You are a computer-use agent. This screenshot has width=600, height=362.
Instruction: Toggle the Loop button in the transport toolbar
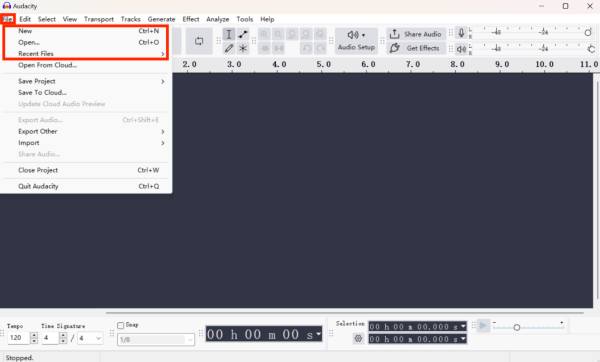199,41
